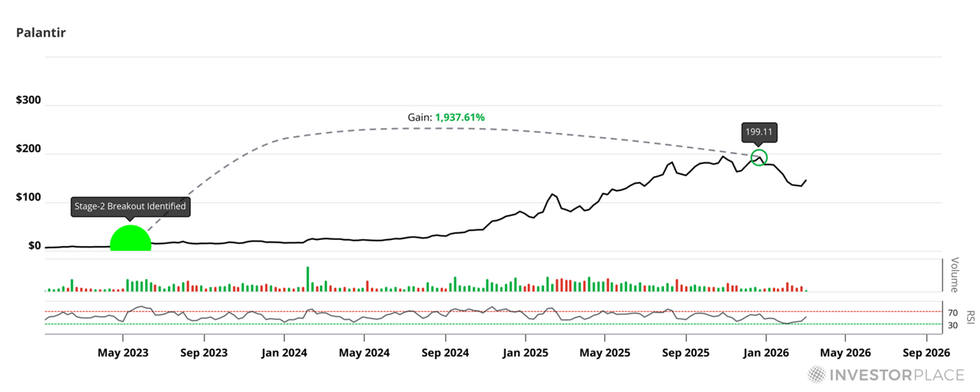Click the RSI 70 level label
Viewport: 980px width, 392px height.
[953, 313]
